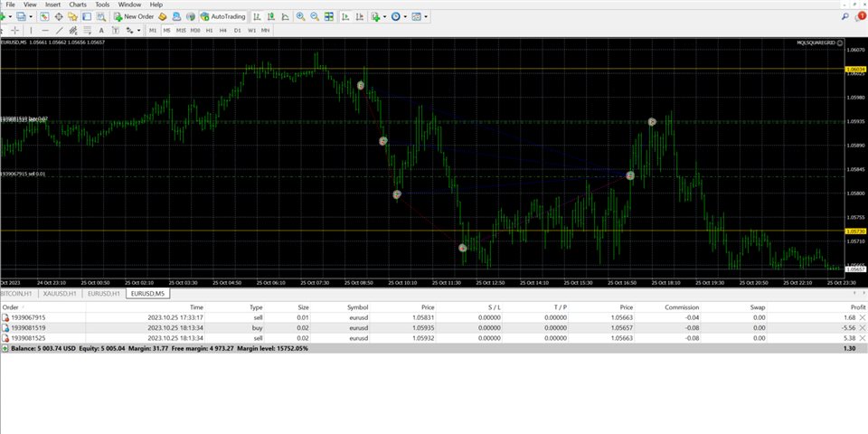Select the text label tool
Image resolution: width=868 pixels, height=434 pixels.
point(116,31)
